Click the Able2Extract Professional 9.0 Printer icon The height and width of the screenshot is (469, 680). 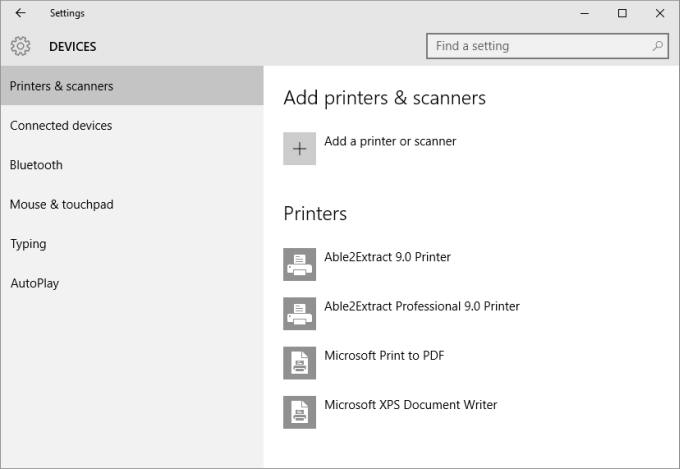299,314
